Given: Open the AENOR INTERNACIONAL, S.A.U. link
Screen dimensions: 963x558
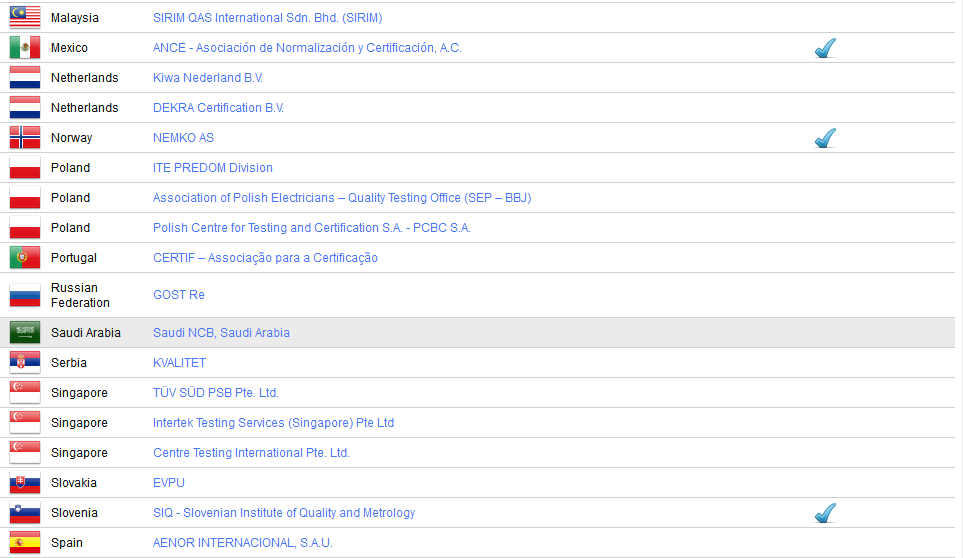Looking at the screenshot, I should [242, 543].
